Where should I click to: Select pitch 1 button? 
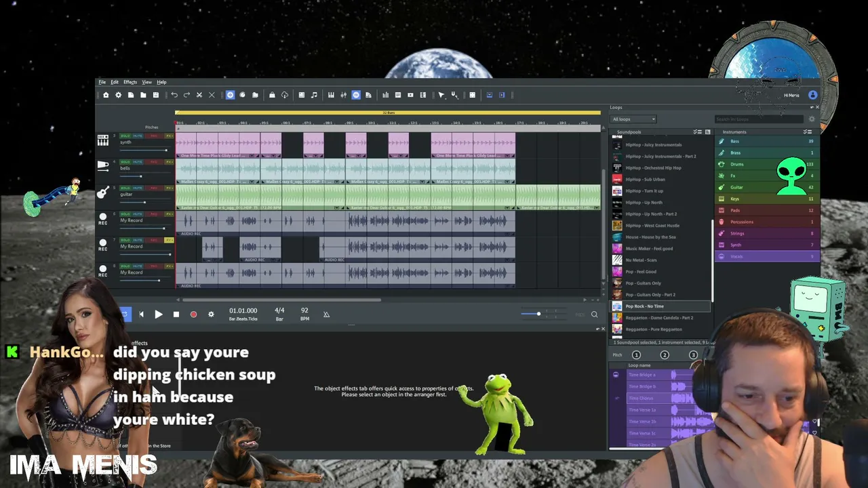tap(636, 355)
